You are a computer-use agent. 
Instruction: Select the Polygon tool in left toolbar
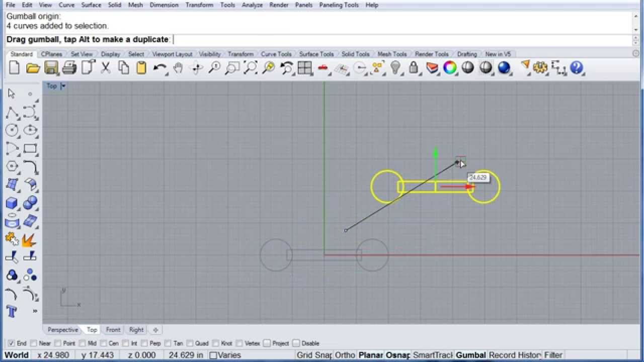(x=12, y=166)
